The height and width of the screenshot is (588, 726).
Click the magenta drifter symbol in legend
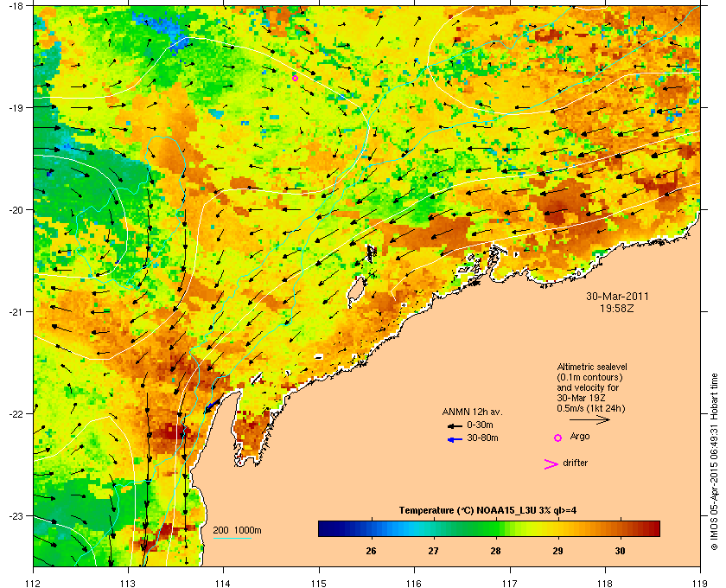[551, 464]
